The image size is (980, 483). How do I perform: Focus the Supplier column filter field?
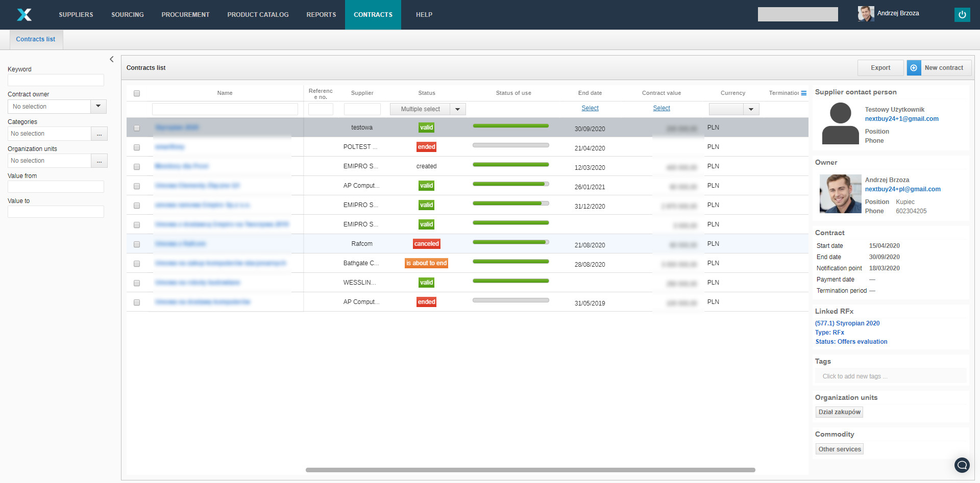[362, 109]
